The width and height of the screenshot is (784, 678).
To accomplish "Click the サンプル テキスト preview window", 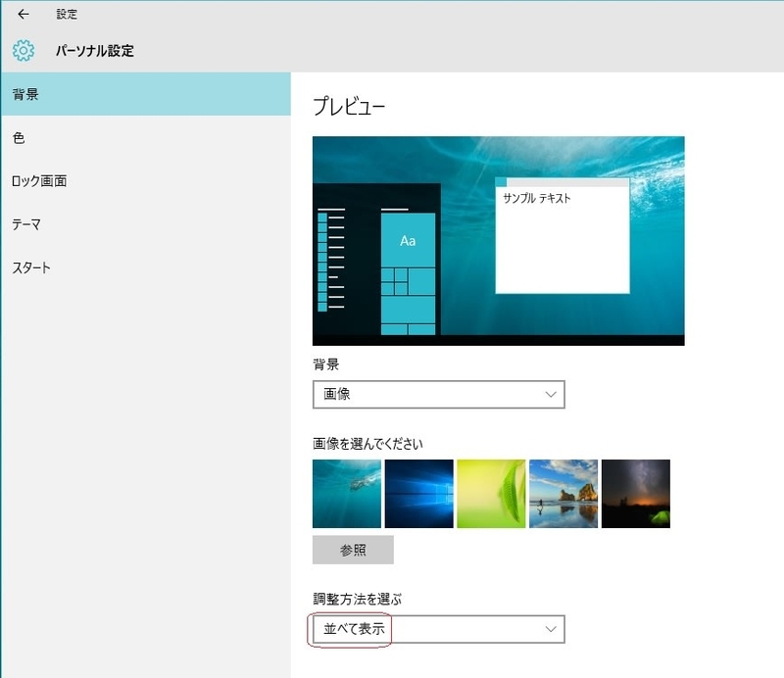I will [x=563, y=235].
